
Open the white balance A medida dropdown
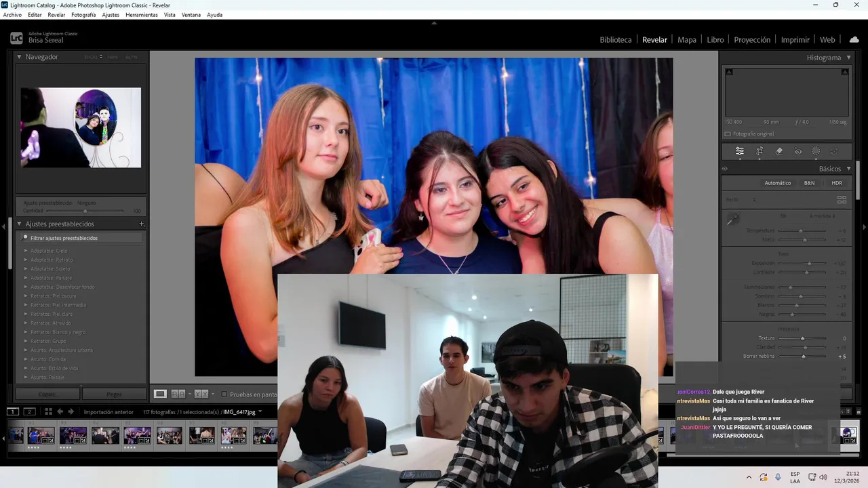822,216
